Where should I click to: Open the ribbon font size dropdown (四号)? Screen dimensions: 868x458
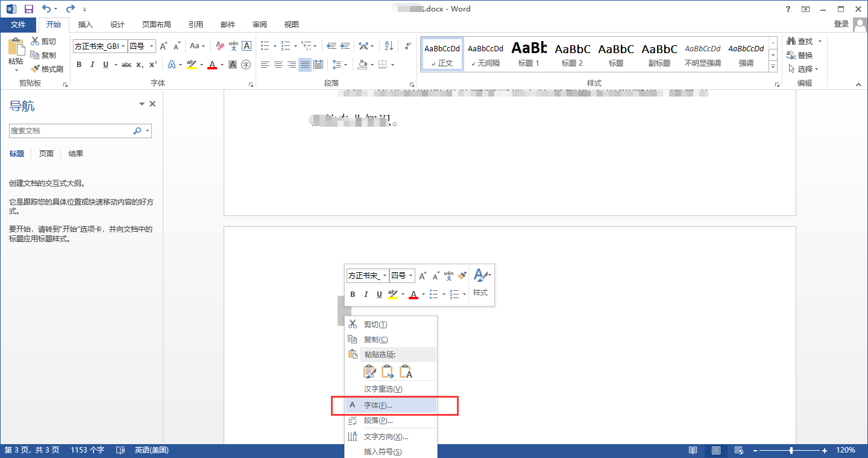coord(152,46)
